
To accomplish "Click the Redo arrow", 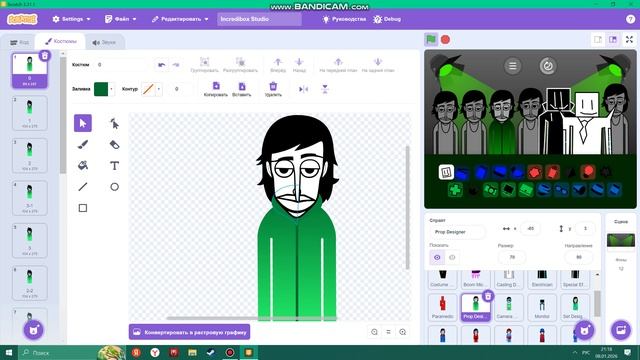I will click(176, 65).
